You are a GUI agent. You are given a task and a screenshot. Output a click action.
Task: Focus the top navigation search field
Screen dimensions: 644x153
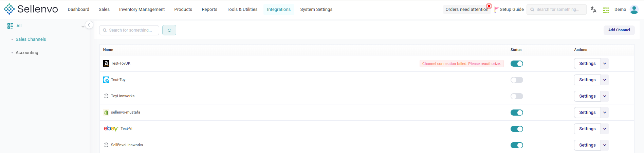pyautogui.click(x=556, y=10)
